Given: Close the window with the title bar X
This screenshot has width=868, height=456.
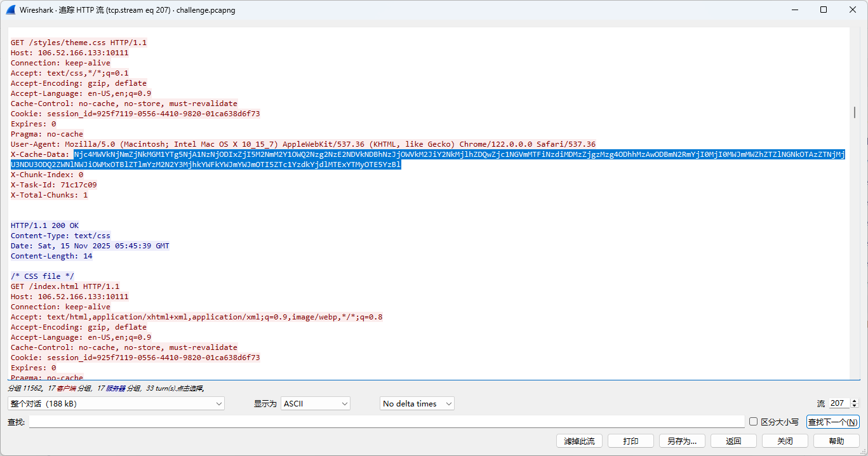Looking at the screenshot, I should pyautogui.click(x=853, y=10).
